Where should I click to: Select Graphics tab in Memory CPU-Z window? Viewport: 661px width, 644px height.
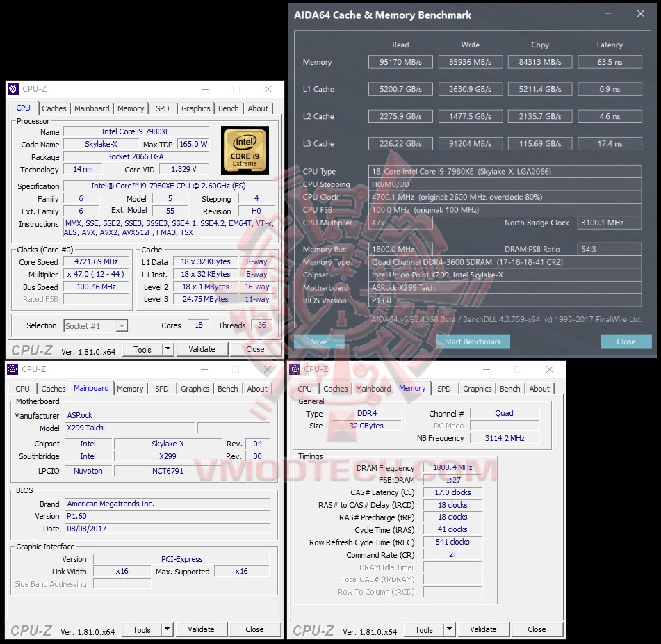point(478,389)
